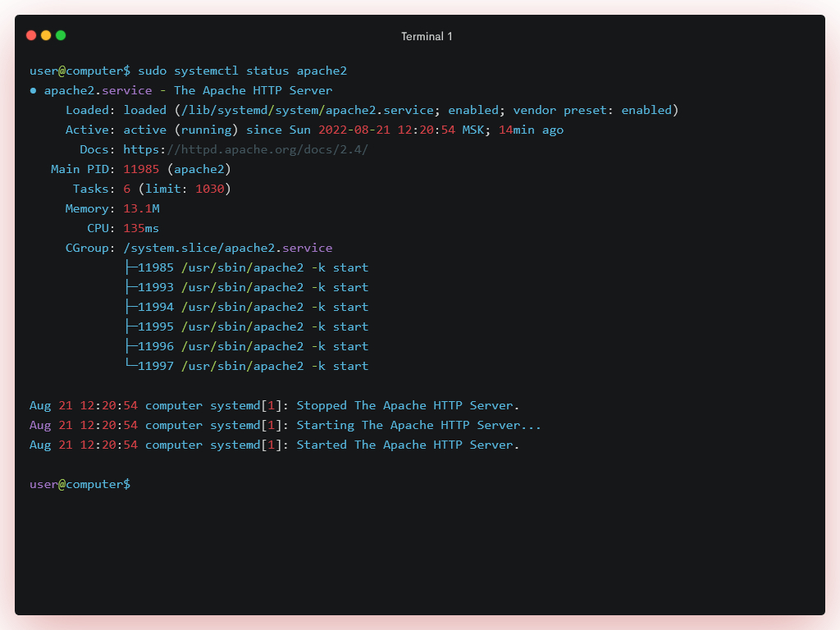The width and height of the screenshot is (840, 630).
Task: Click the Memory value 13.1M
Action: [x=141, y=209]
